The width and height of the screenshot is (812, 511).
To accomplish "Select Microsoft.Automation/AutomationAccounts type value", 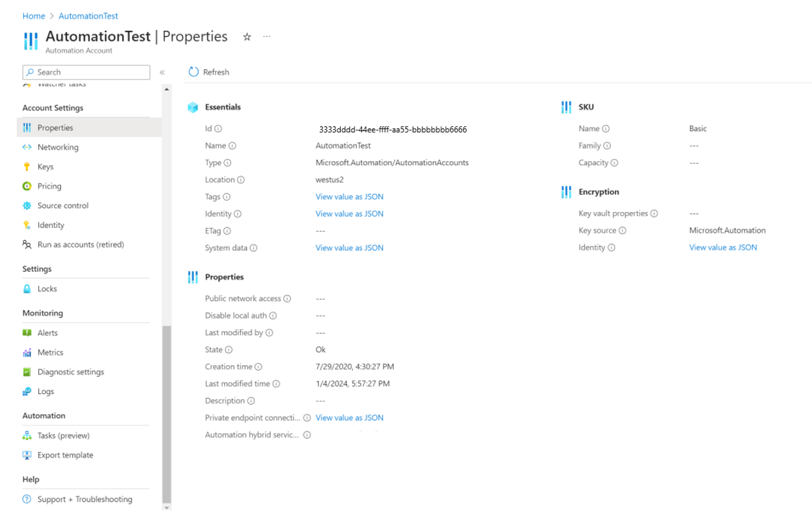I will pos(392,163).
